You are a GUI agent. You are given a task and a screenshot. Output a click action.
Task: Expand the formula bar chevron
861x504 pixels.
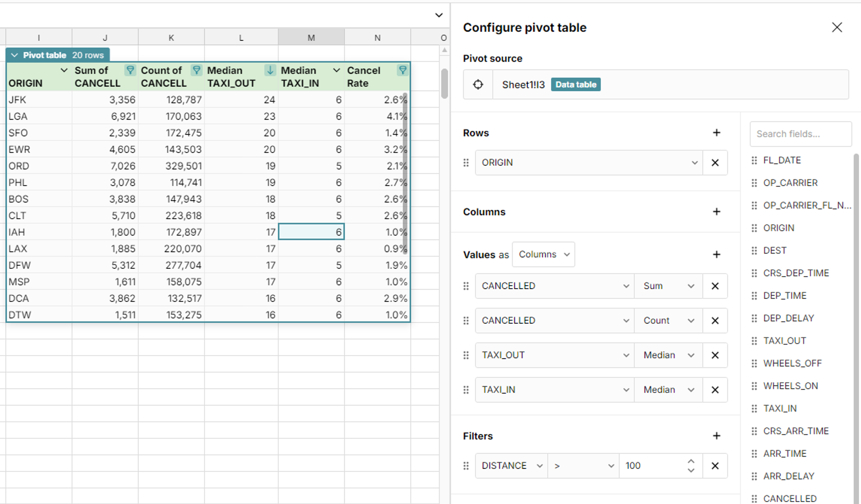pos(439,15)
